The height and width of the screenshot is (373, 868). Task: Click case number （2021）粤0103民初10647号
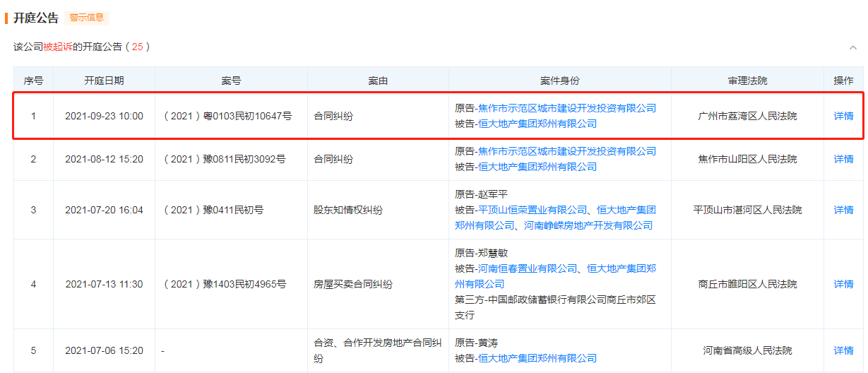pyautogui.click(x=226, y=116)
